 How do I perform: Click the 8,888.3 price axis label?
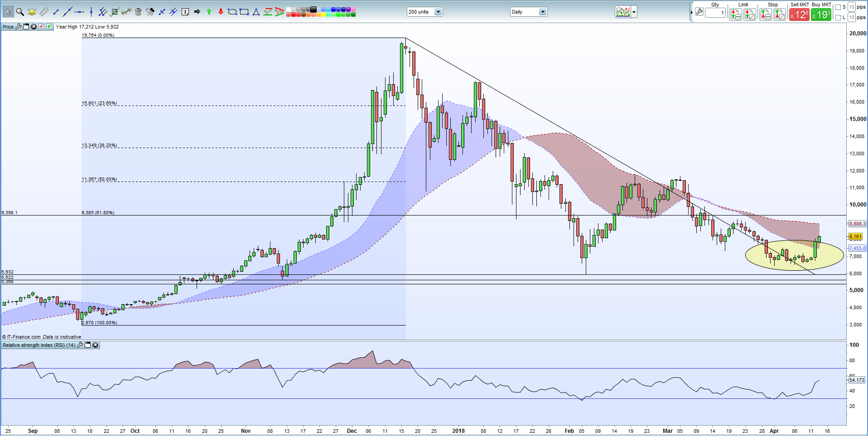click(x=857, y=224)
